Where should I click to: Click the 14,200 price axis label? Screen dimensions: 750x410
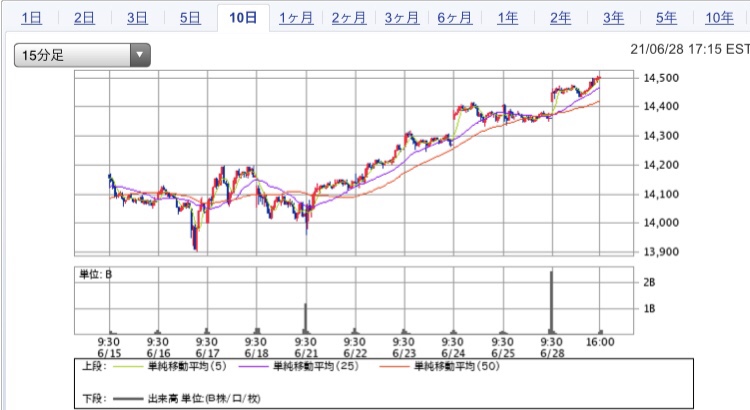(661, 165)
